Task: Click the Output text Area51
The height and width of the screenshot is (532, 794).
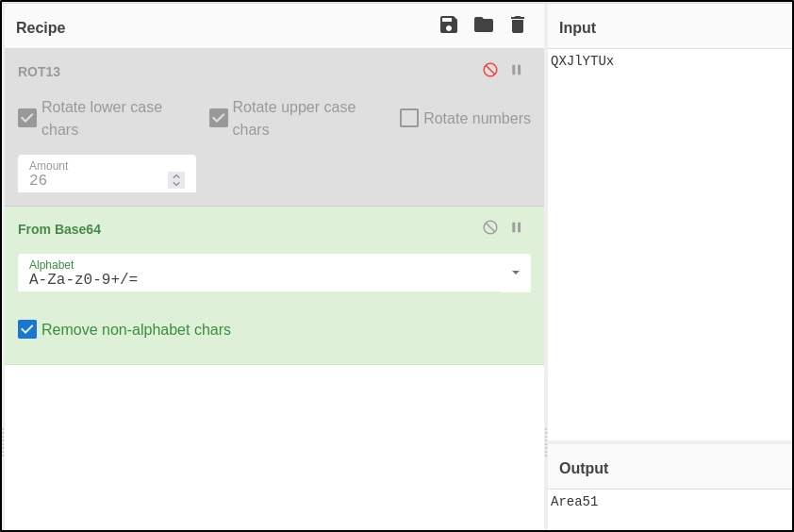Action: coord(574,502)
